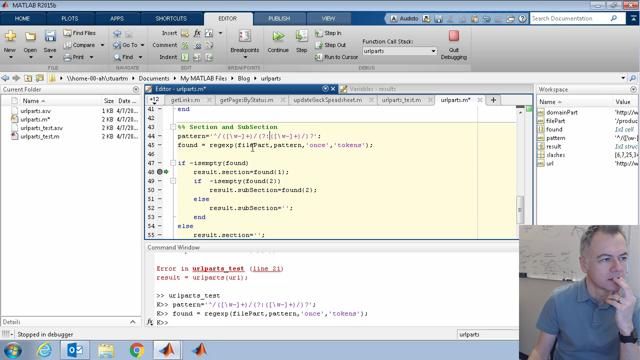The width and height of the screenshot is (640, 360).
Task: Collapse the code fold at line 43
Action: (173, 127)
